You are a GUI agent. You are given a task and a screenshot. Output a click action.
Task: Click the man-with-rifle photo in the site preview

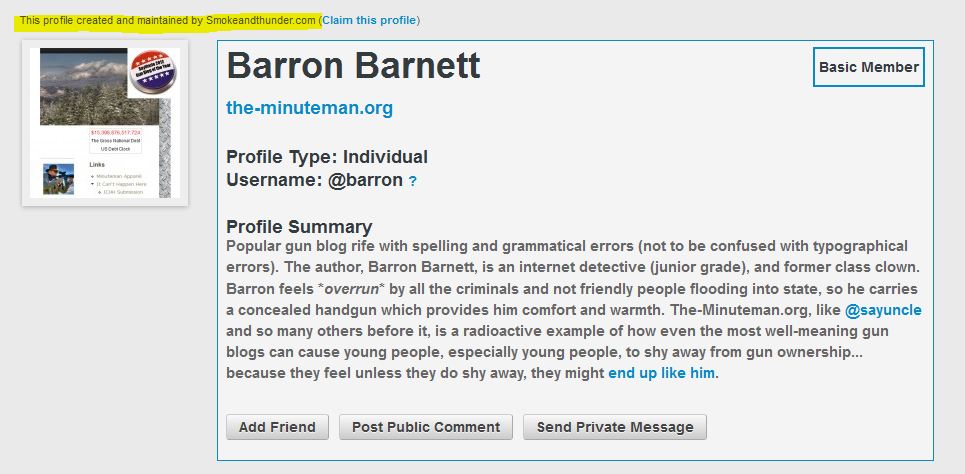coord(58,179)
